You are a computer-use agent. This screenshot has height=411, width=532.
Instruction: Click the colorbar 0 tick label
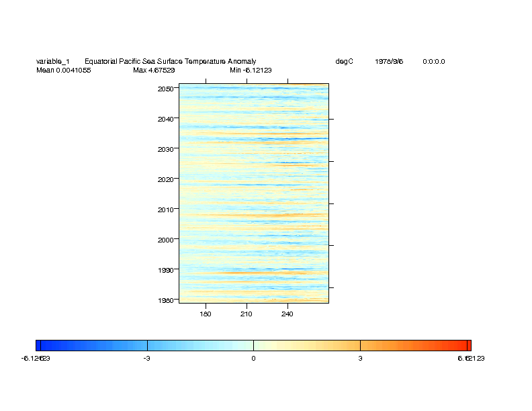(x=253, y=359)
